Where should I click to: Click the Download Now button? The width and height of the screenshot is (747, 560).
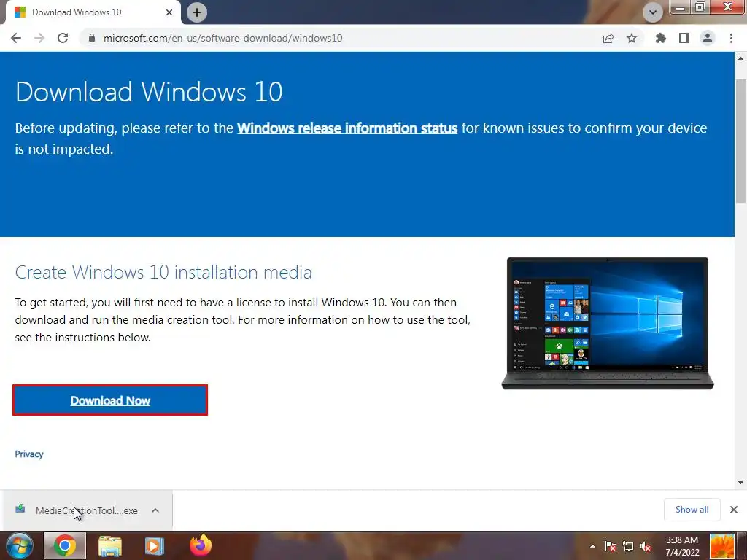coord(110,400)
